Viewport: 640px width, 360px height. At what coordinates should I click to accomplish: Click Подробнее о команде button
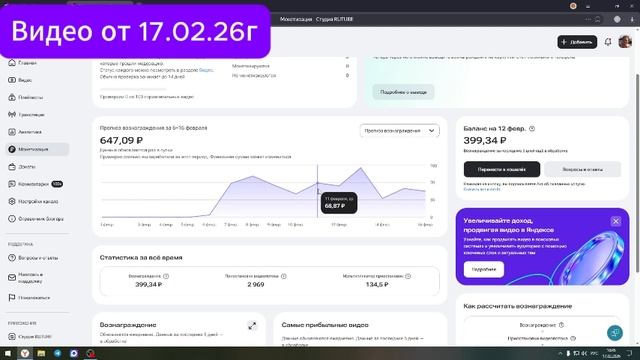403,92
